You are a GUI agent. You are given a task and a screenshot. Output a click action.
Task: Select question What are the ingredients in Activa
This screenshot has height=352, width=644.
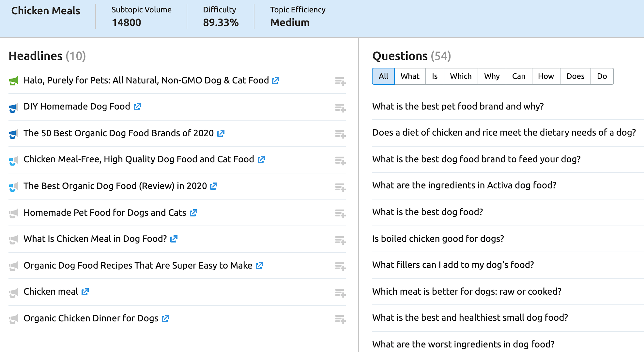(464, 185)
